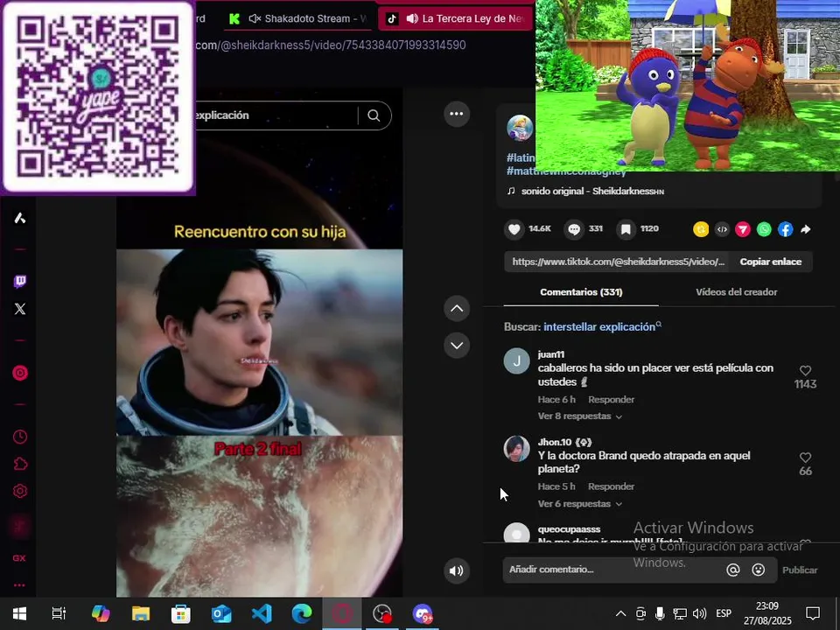Open Settings gear icon in sidebar
Viewport: 840px width, 630px height.
point(20,491)
